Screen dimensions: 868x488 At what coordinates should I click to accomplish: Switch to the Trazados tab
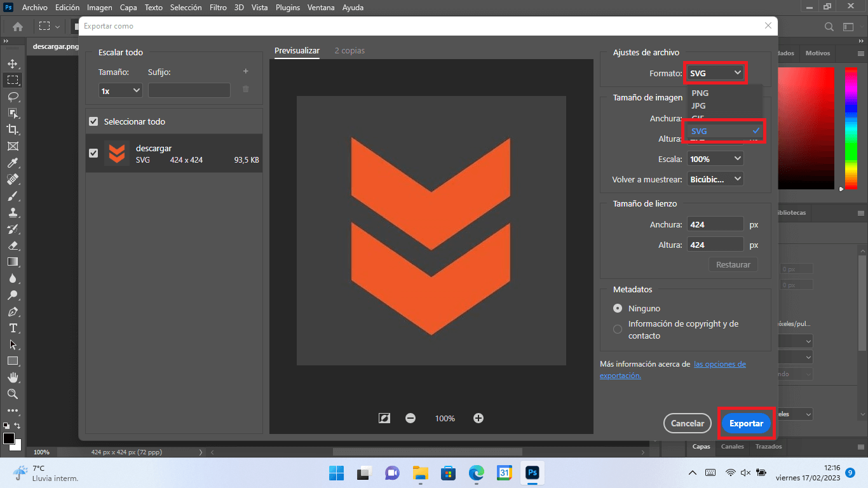(x=769, y=447)
